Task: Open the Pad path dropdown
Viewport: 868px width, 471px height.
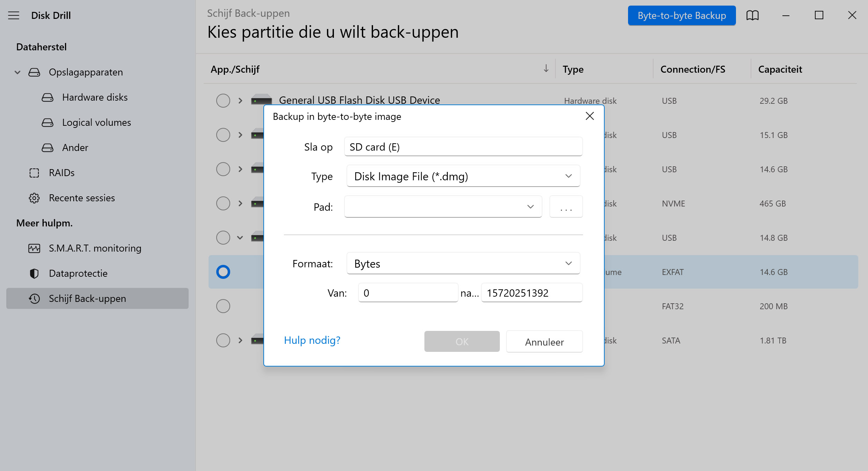Action: (443, 207)
